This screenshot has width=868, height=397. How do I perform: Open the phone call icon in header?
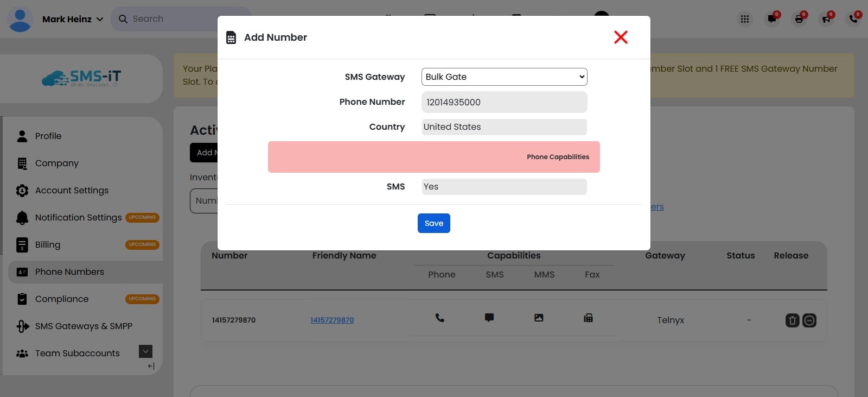point(853,19)
